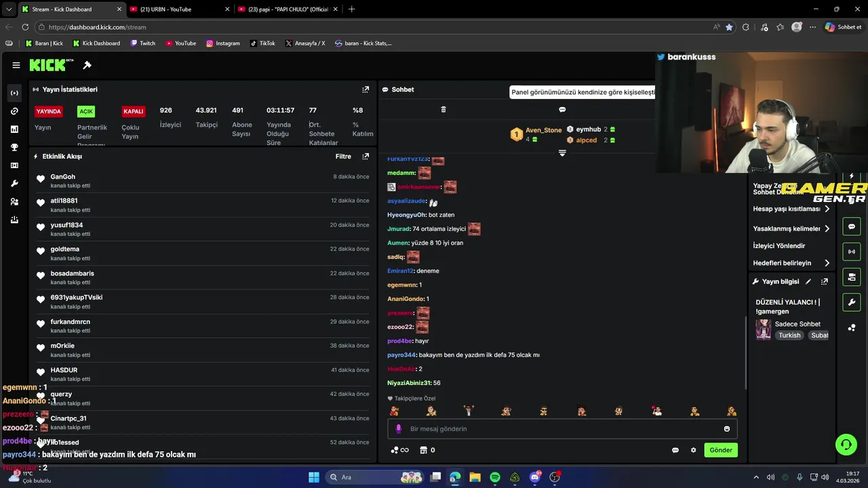Open the Instagram bookmark

point(223,43)
